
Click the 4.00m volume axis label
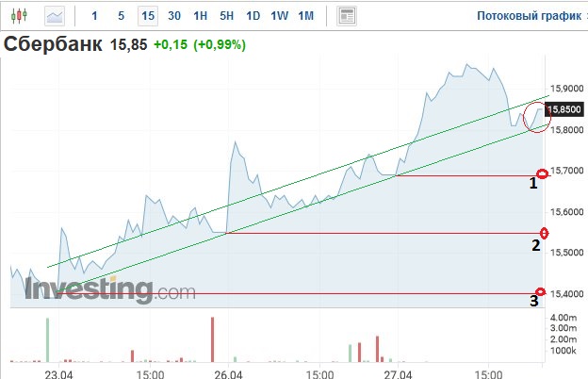click(x=563, y=318)
